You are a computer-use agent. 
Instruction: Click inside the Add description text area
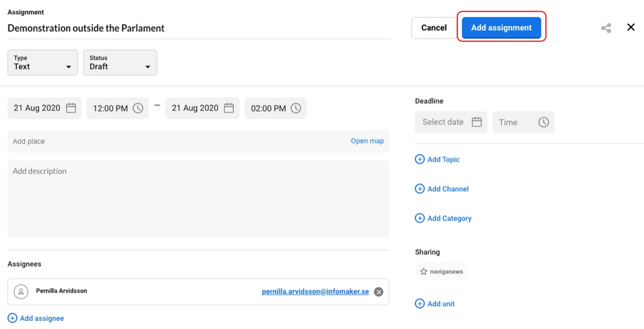[x=198, y=200]
